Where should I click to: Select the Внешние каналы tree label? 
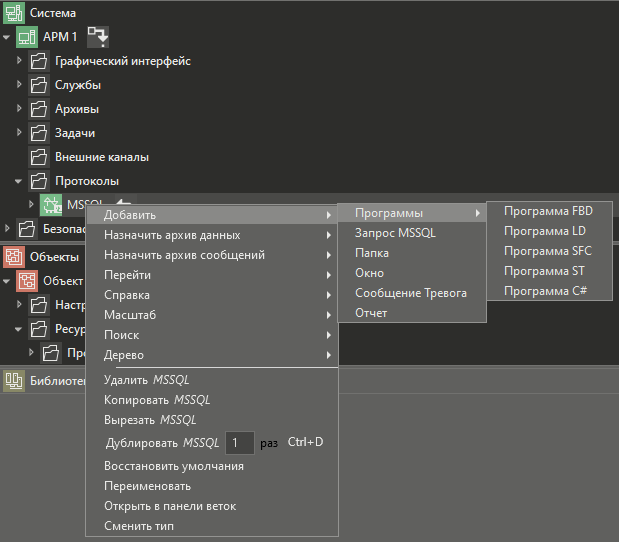(x=102, y=157)
